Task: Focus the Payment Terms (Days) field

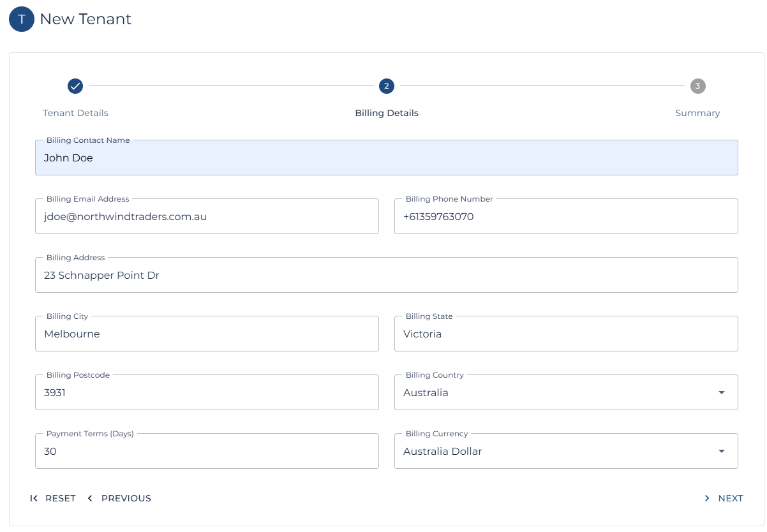Action: [207, 452]
